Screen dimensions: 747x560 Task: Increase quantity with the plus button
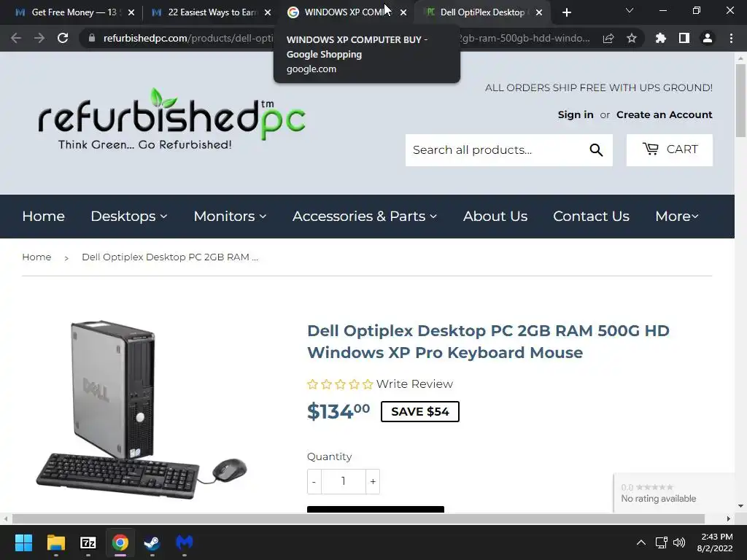tap(373, 481)
